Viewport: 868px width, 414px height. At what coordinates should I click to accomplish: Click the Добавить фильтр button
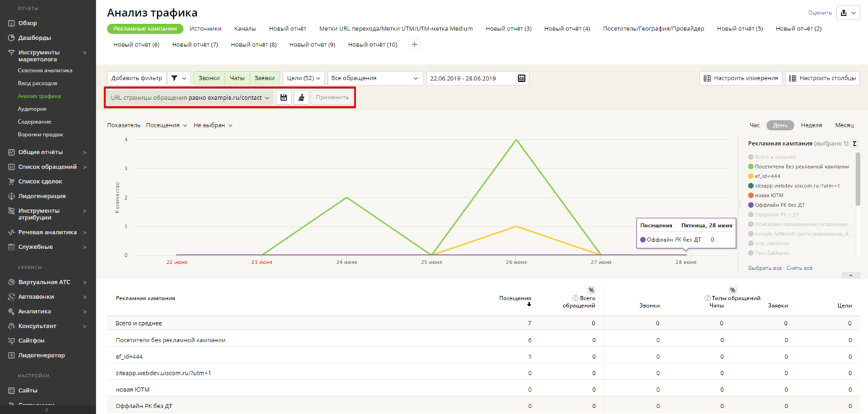(x=137, y=78)
